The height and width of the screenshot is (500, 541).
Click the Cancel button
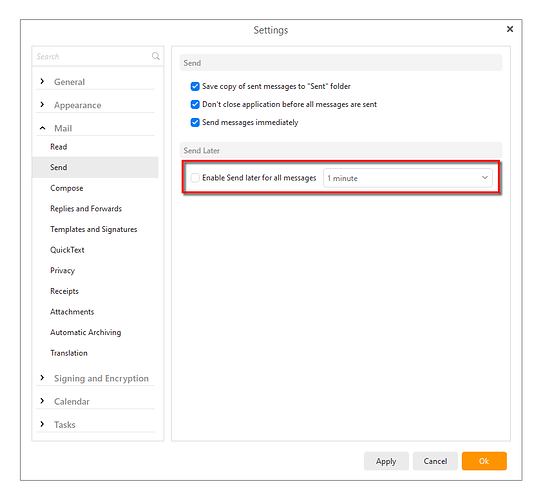point(435,461)
